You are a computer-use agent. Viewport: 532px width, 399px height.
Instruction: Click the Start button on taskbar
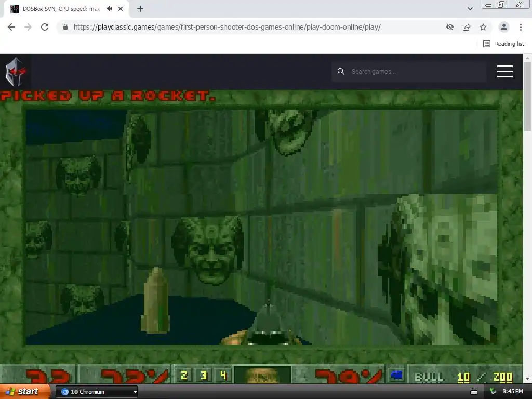(24, 392)
